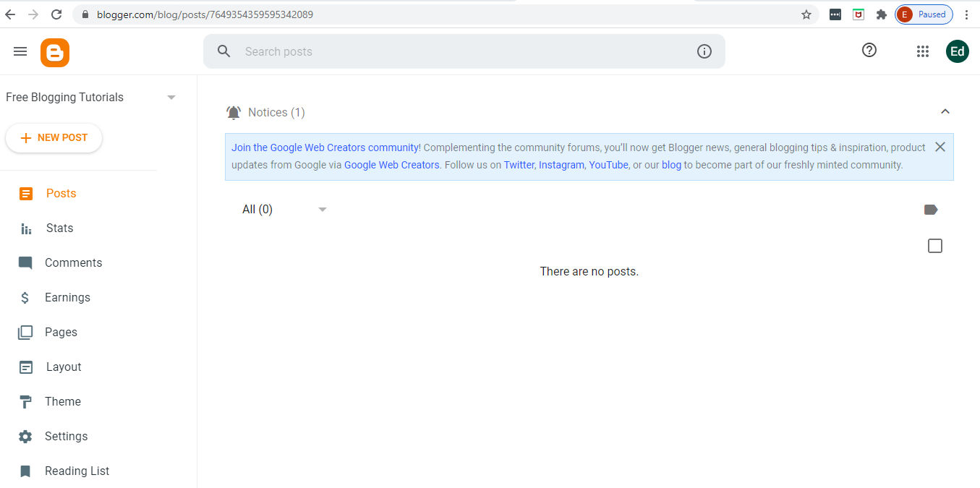Click the search magnifier icon
Screen dimensions: 980x488
click(224, 51)
